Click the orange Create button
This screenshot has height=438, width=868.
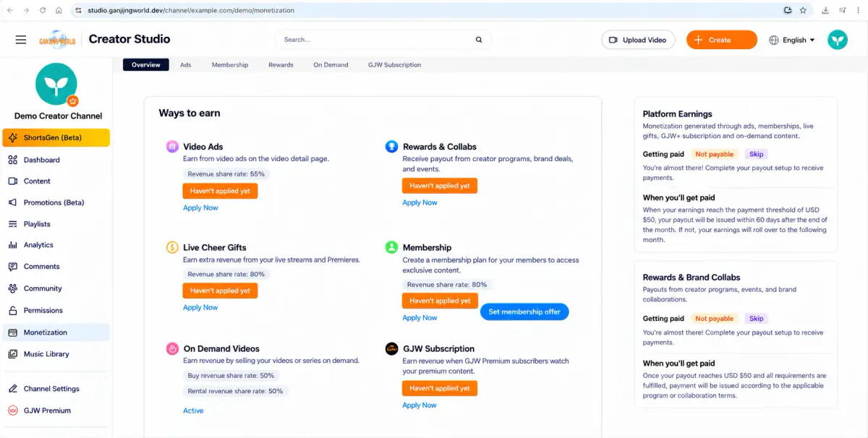point(722,40)
